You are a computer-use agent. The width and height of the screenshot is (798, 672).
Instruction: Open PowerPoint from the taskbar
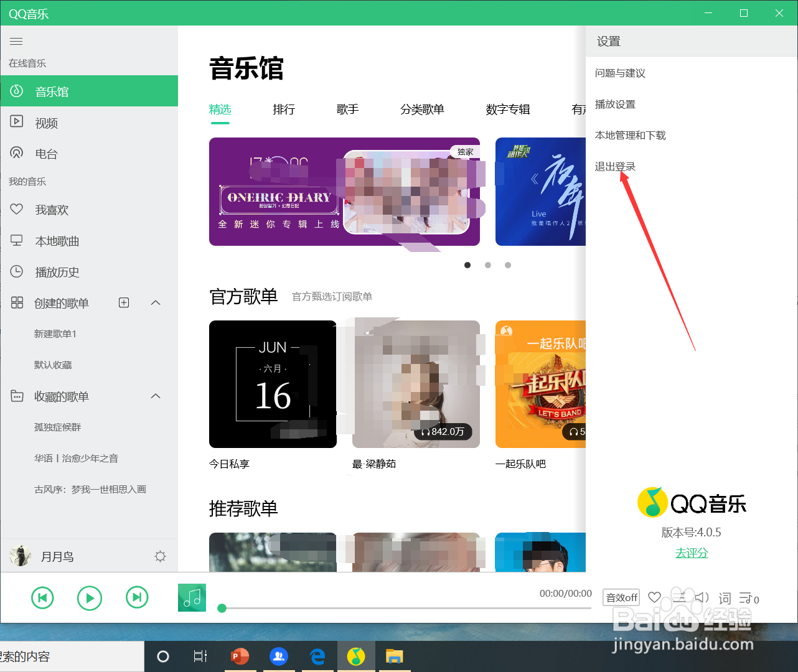pos(240,656)
